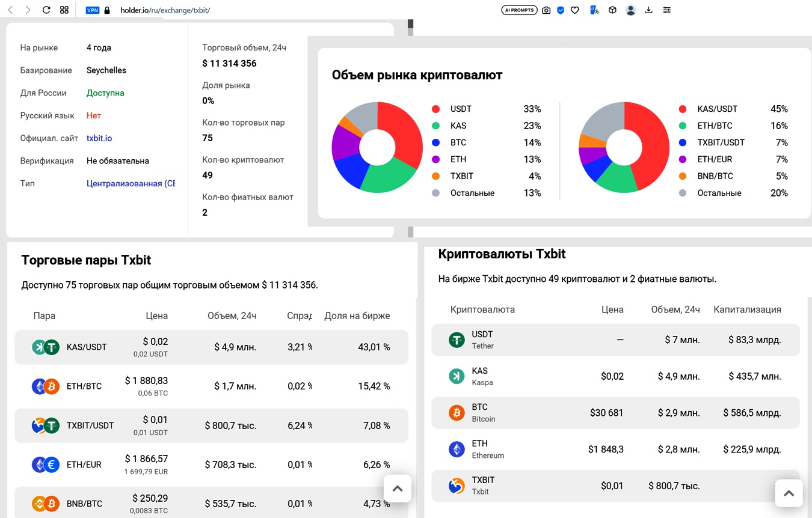Image resolution: width=812 pixels, height=518 pixels.
Task: Open Easy Setup sliders icon
Action: 666,10
